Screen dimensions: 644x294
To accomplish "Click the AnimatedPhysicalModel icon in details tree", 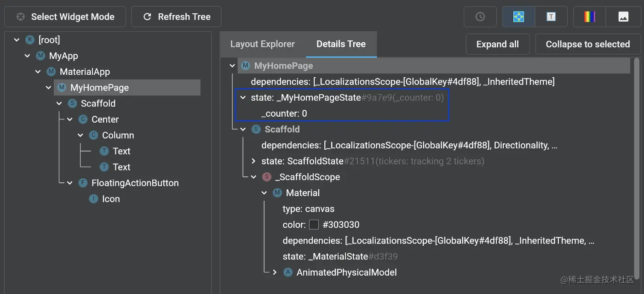I will click(x=288, y=272).
